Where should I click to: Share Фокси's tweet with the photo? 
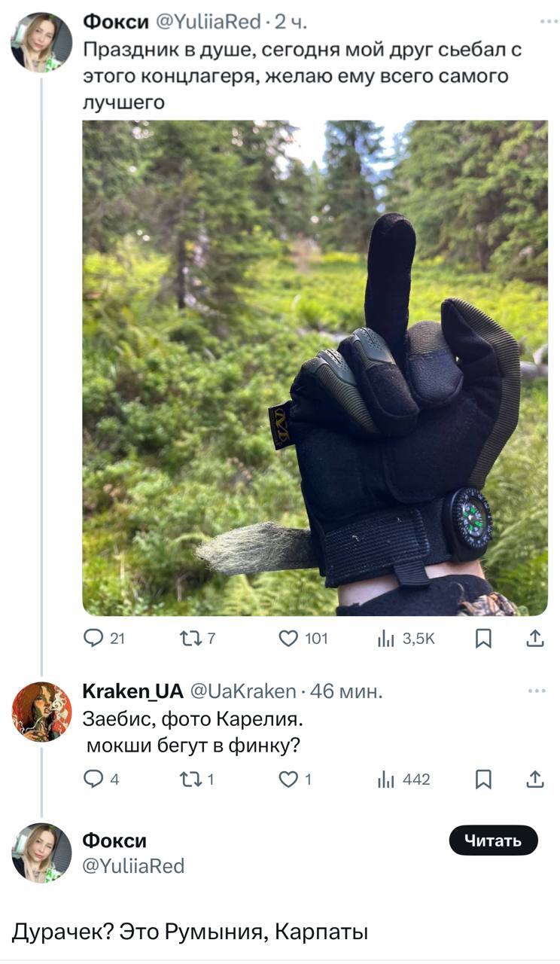click(534, 639)
